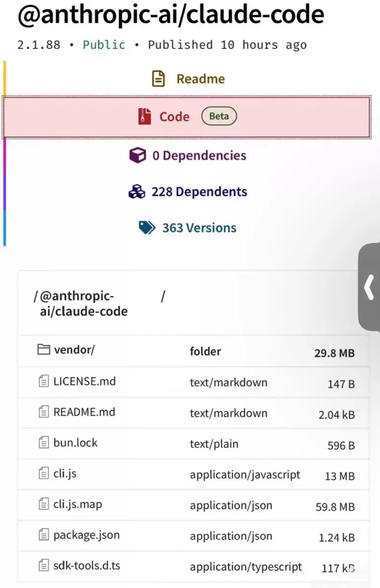This screenshot has height=588, width=380.
Task: Click the 1.24 kB size value
Action: pyautogui.click(x=337, y=538)
